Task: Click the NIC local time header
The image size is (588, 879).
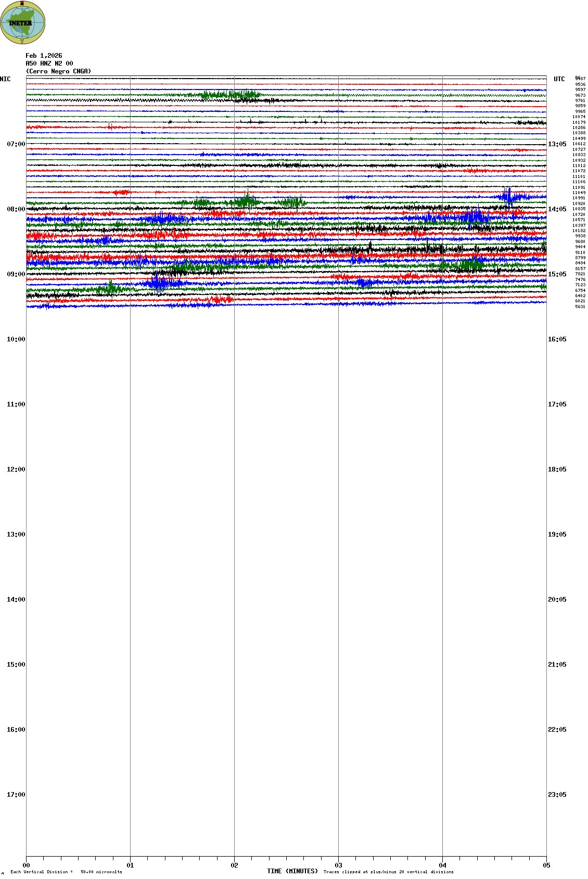Action: click(x=5, y=79)
